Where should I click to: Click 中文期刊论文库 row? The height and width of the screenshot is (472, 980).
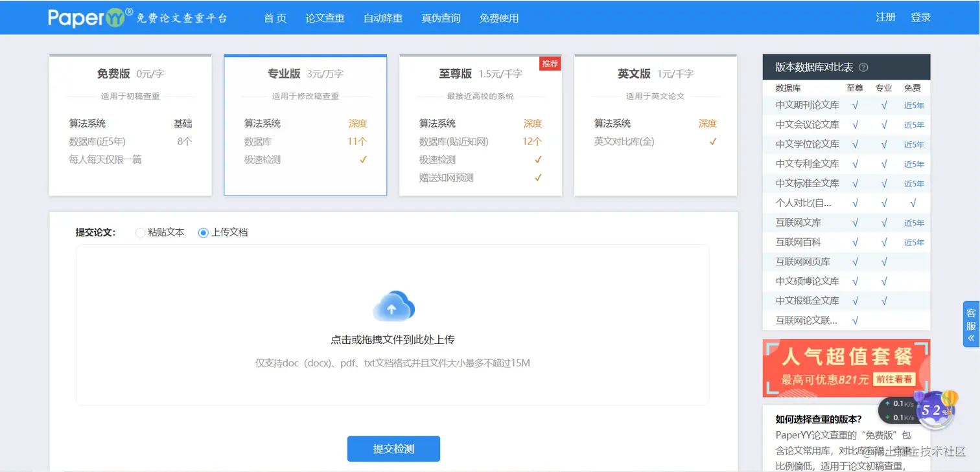(x=846, y=105)
